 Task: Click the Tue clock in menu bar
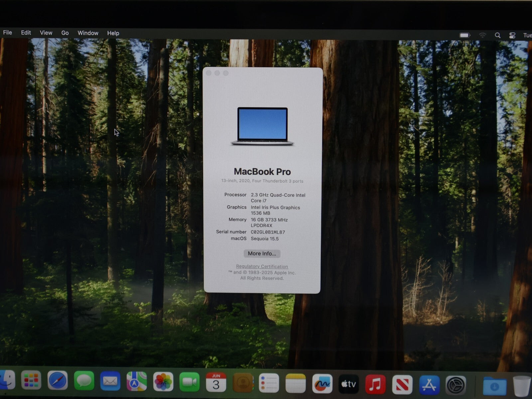coord(527,35)
